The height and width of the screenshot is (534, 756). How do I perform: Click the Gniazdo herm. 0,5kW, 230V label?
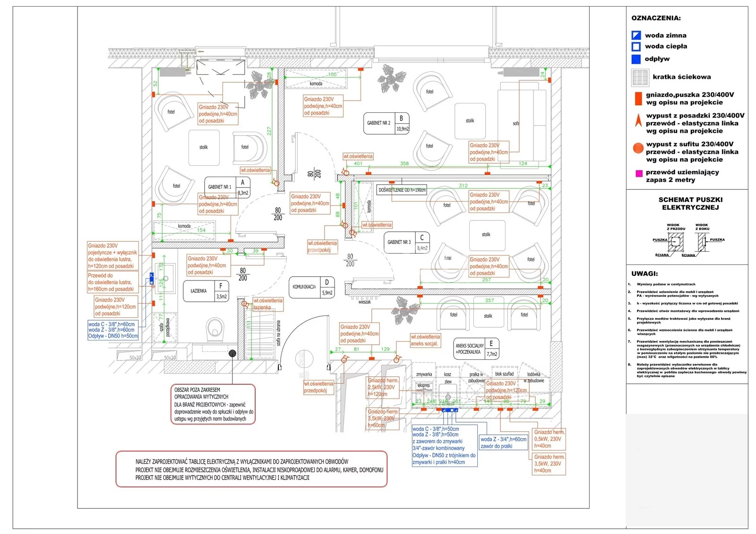click(x=549, y=439)
